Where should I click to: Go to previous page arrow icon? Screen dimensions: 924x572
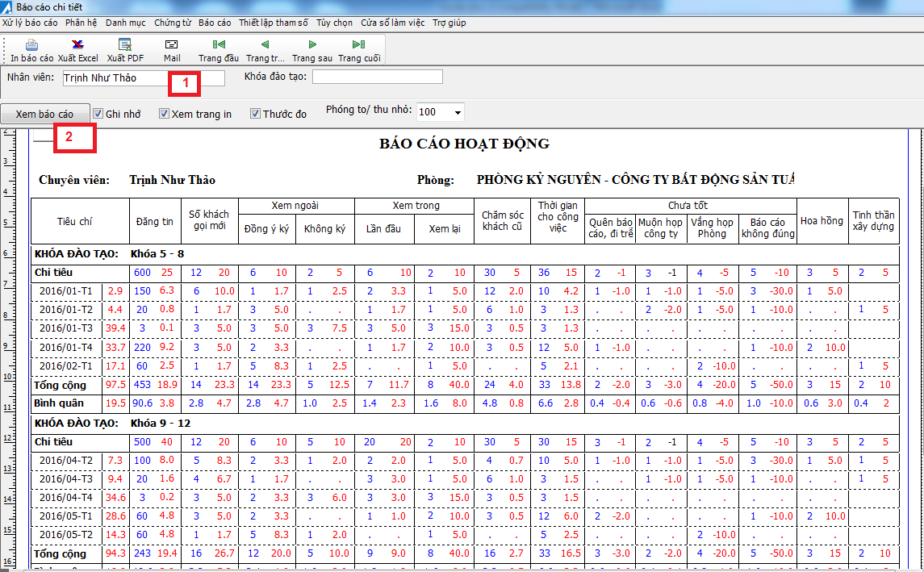tap(265, 44)
